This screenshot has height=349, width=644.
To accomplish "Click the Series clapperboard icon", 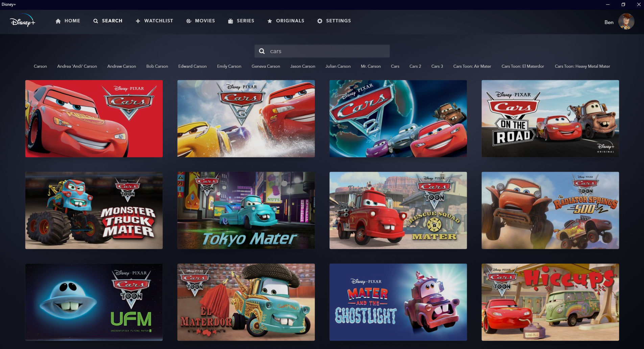I will coord(231,21).
